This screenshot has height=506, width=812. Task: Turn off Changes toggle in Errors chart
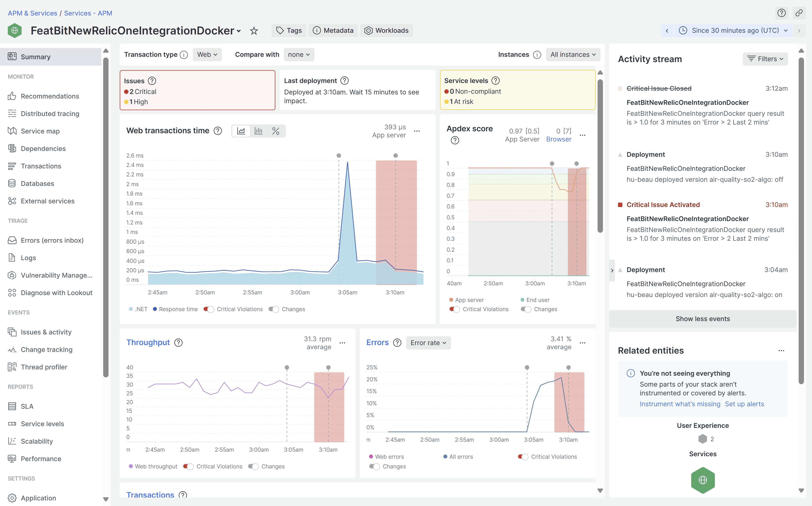pyautogui.click(x=375, y=466)
